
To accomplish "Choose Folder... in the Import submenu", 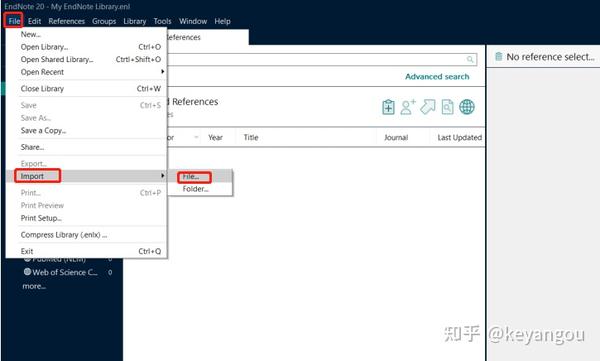I will [195, 189].
